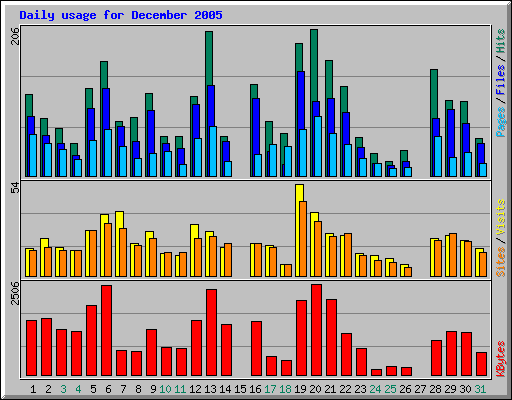The width and height of the screenshot is (512, 400).
Task: Select the dark blue Files bar for day 19
Action: tap(301, 100)
